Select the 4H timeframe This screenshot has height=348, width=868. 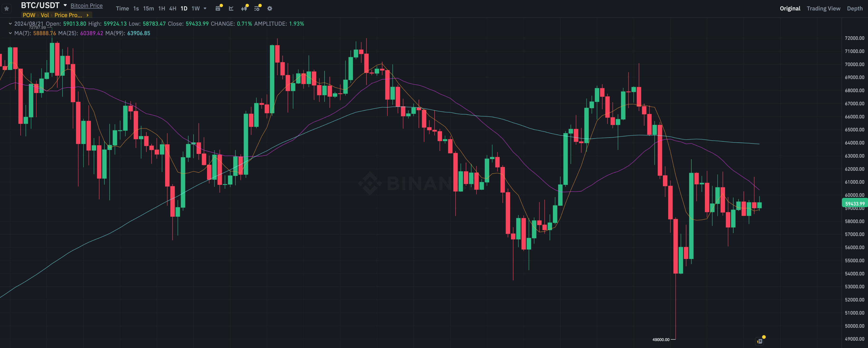[x=173, y=8]
